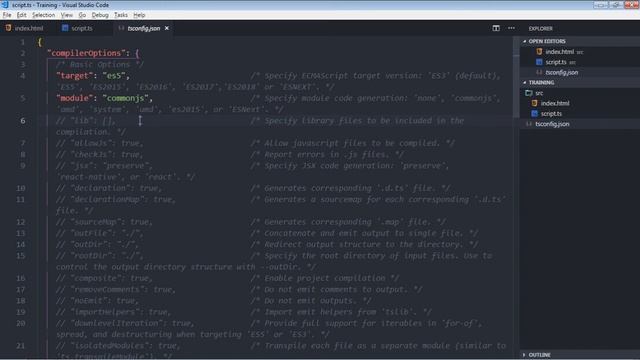This screenshot has width=640, height=360.
Task: Select tsconfig.json under Open Editors
Action: (x=562, y=72)
